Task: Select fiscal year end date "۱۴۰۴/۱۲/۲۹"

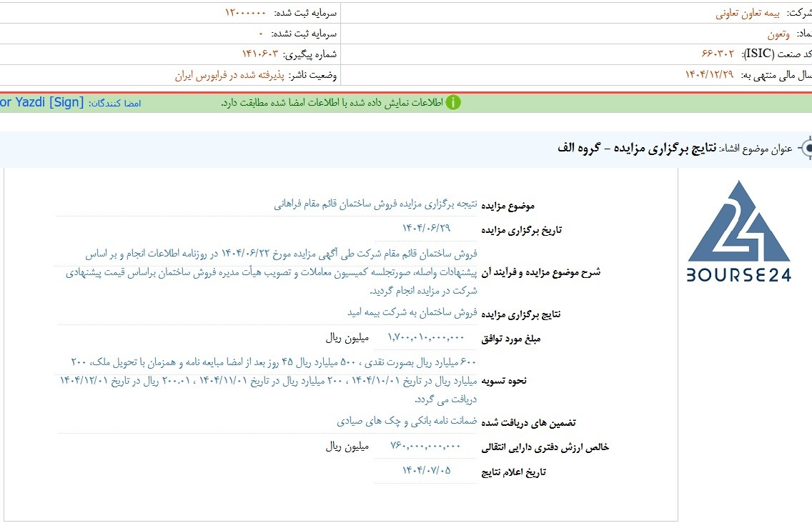Action: point(710,74)
